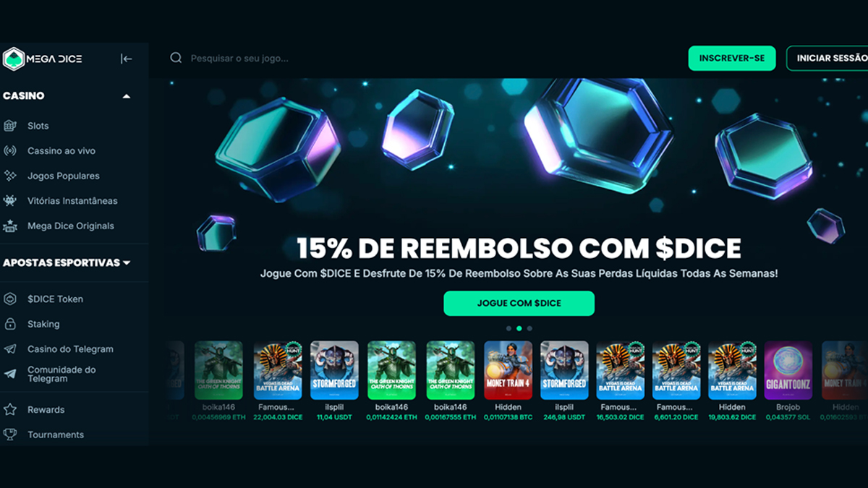Open the Rewards star icon
This screenshot has width=868, height=488.
point(10,409)
